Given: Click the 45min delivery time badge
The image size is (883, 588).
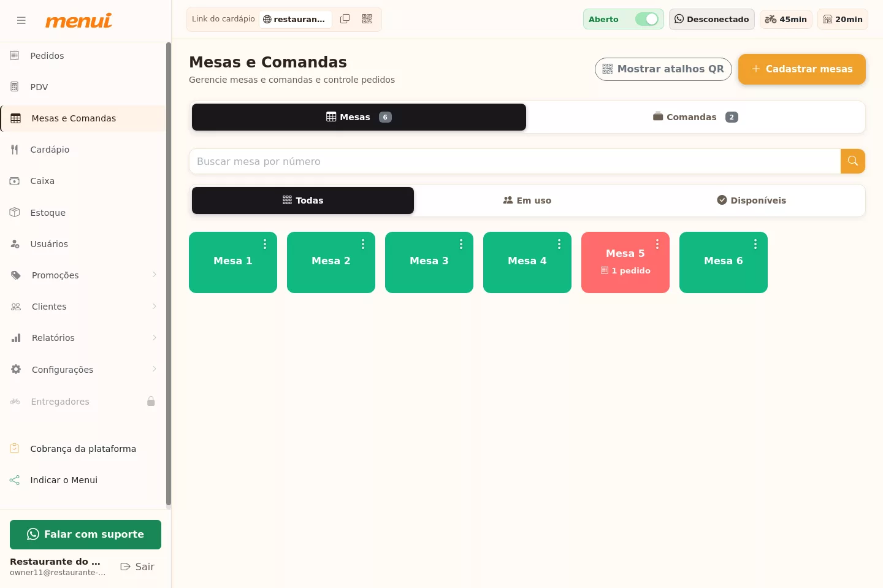Looking at the screenshot, I should [786, 19].
